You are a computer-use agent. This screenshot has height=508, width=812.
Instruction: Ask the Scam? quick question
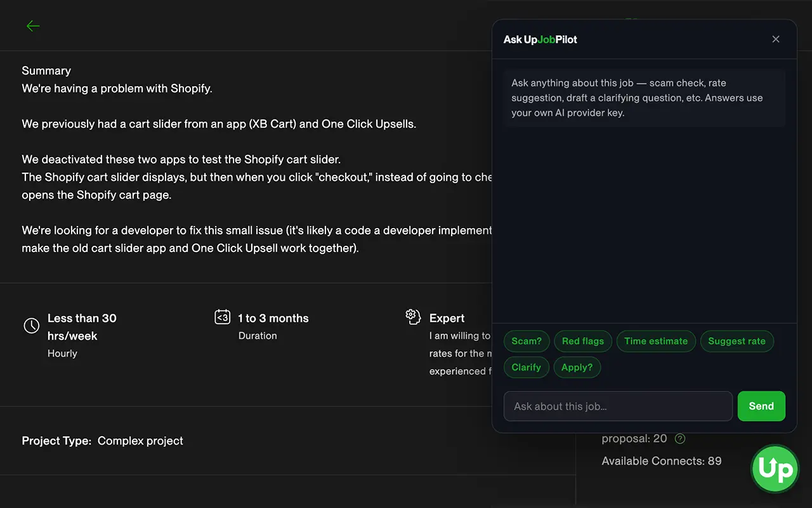[x=527, y=341]
